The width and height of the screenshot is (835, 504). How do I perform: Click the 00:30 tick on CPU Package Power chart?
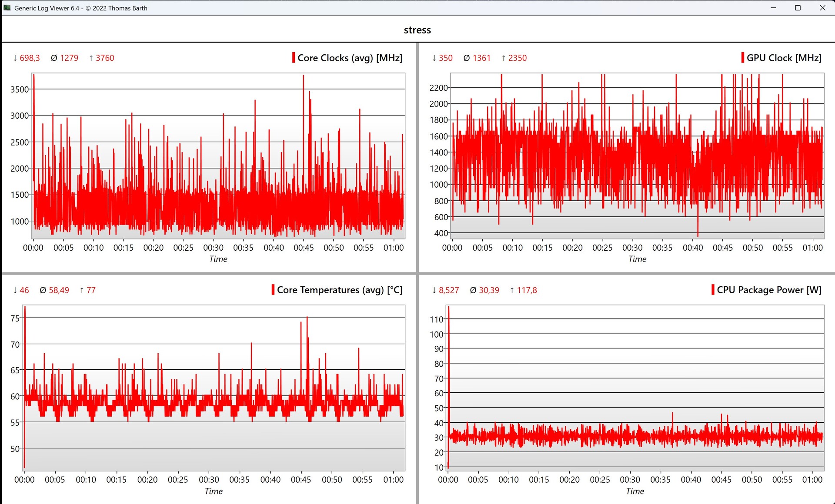tap(630, 480)
